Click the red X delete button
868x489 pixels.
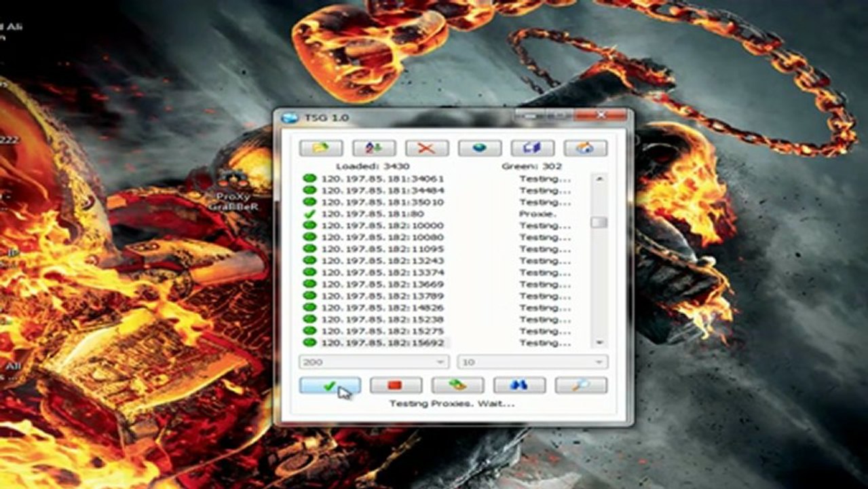pos(427,148)
